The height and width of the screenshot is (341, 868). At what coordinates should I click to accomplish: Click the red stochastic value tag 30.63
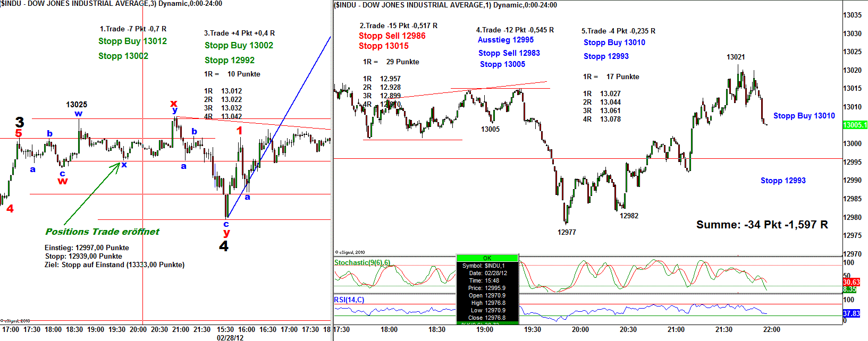[851, 282]
